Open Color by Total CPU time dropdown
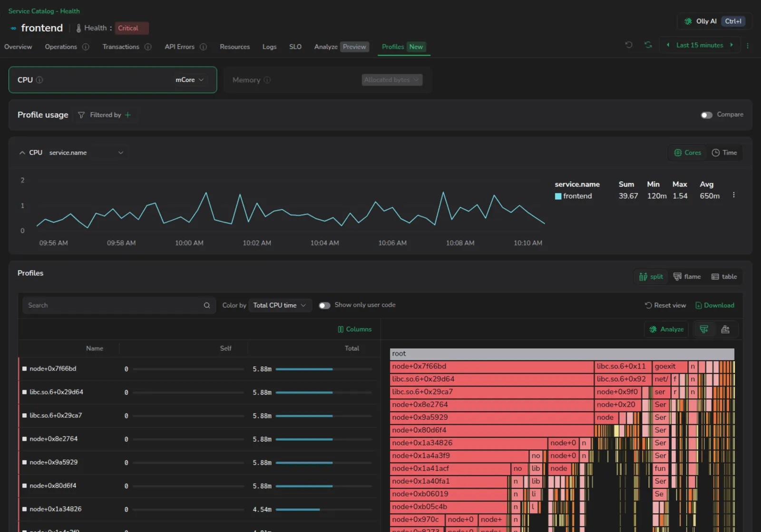761x532 pixels. coord(280,305)
